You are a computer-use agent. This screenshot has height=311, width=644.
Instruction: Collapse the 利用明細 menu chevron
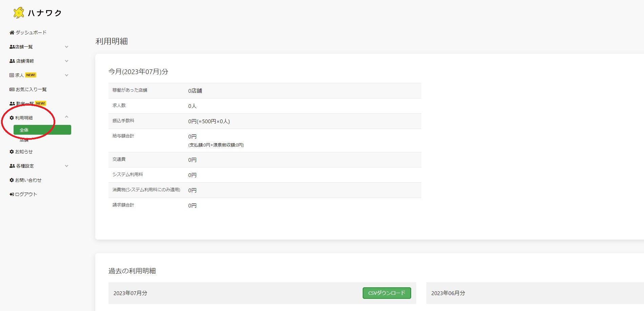tap(66, 117)
